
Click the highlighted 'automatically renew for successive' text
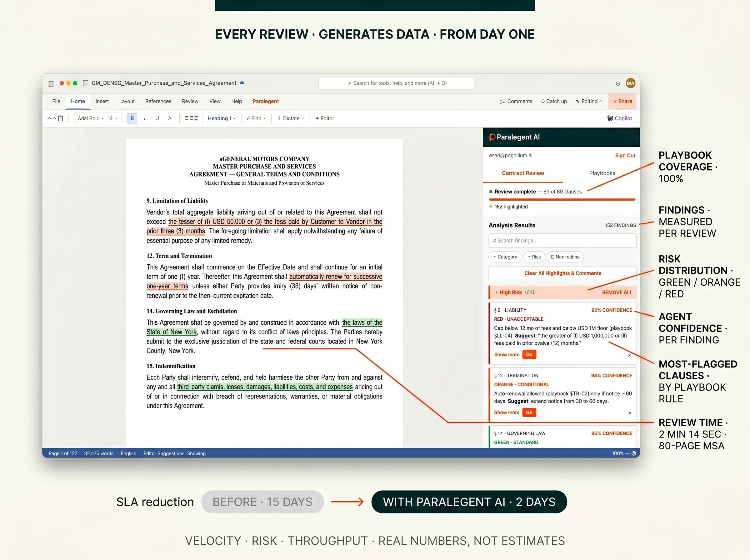[336, 277]
